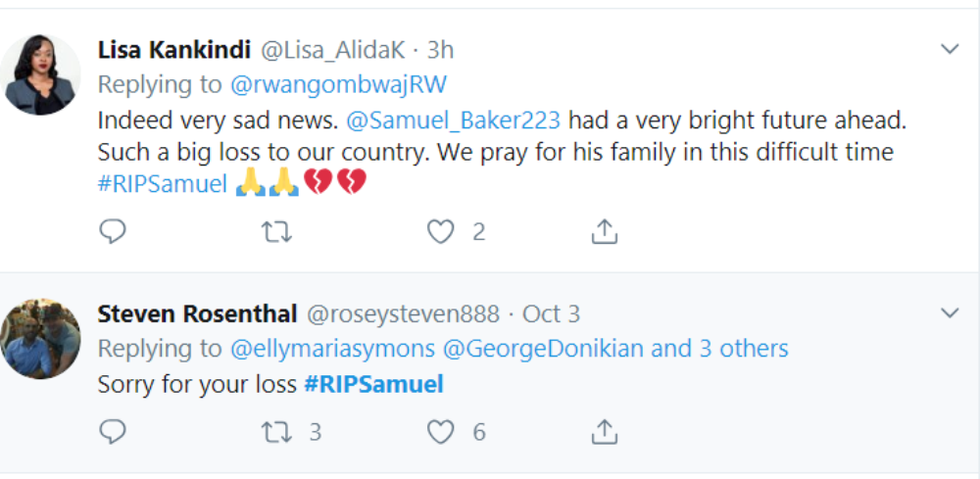Image resolution: width=980 pixels, height=479 pixels.
Task: Retweet Lisa Kankindi's tweet
Action: 278,231
